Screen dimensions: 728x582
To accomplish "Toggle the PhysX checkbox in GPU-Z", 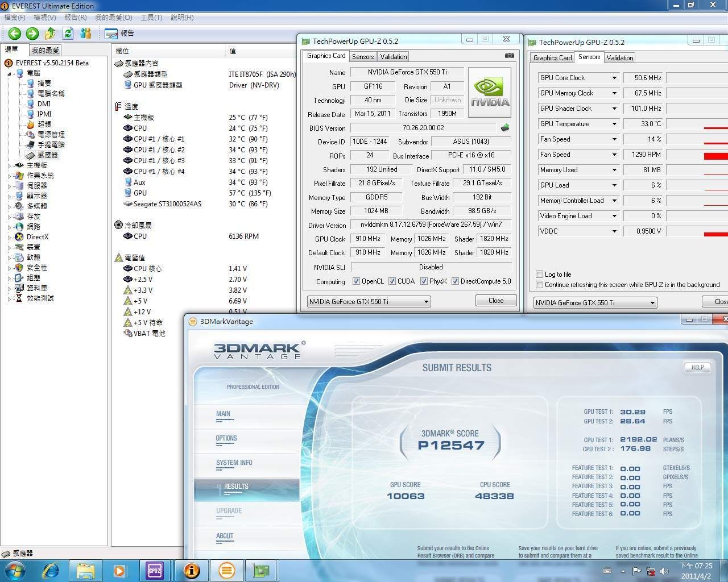I will click(424, 281).
